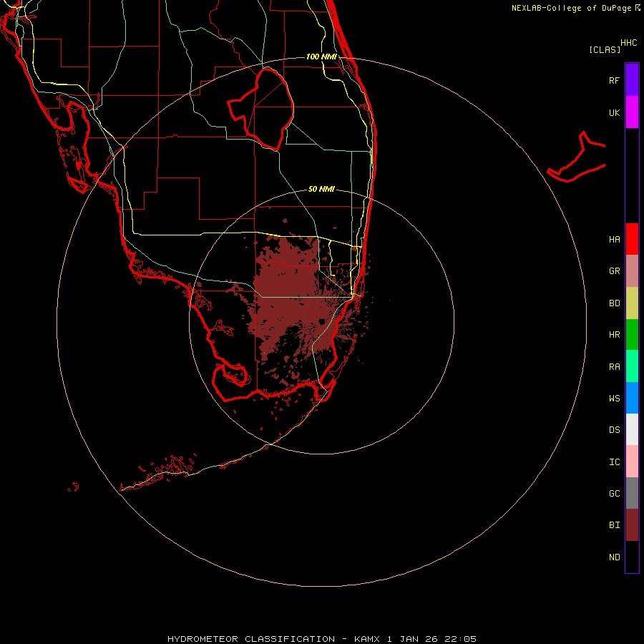Screen dimensions: 644x644
Task: Click the WS blue legend swatch
Action: point(632,398)
